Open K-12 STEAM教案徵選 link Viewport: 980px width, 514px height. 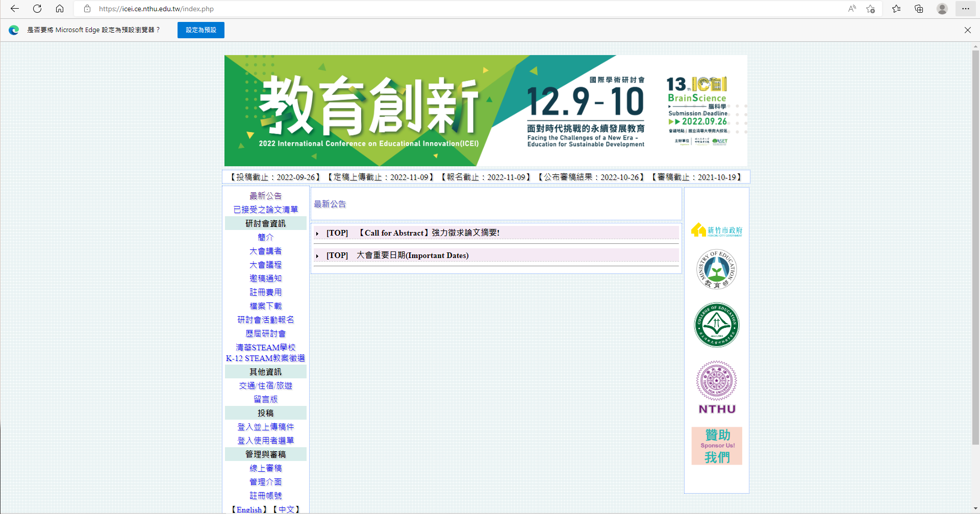tap(265, 358)
